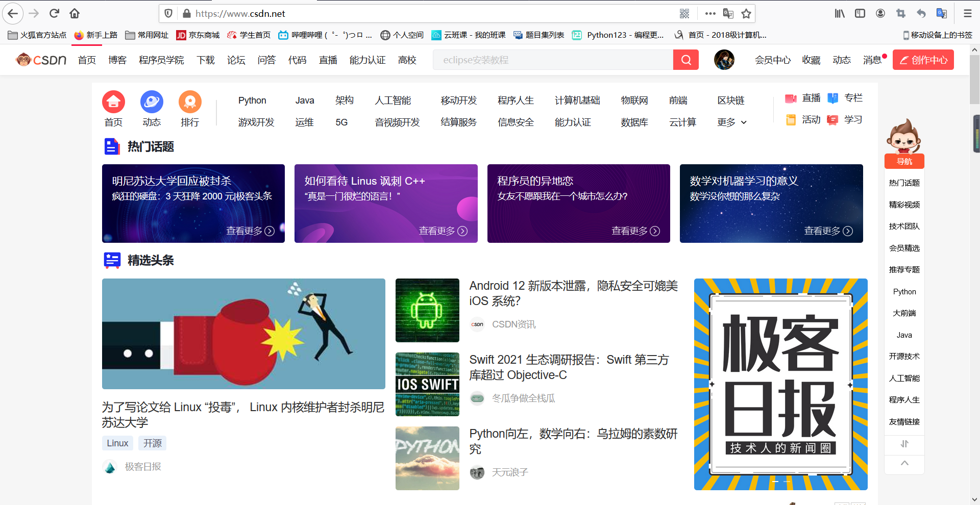This screenshot has height=505, width=980.
Task: Open 博客 in the top navigation
Action: [117, 60]
